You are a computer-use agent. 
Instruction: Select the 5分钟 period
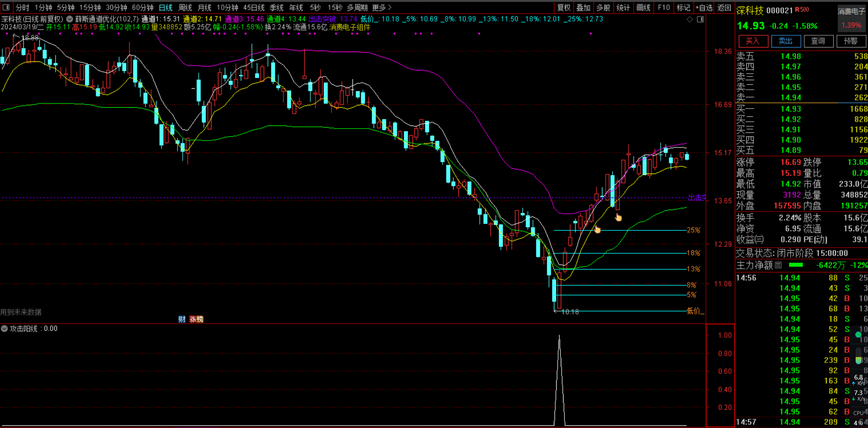(x=65, y=7)
